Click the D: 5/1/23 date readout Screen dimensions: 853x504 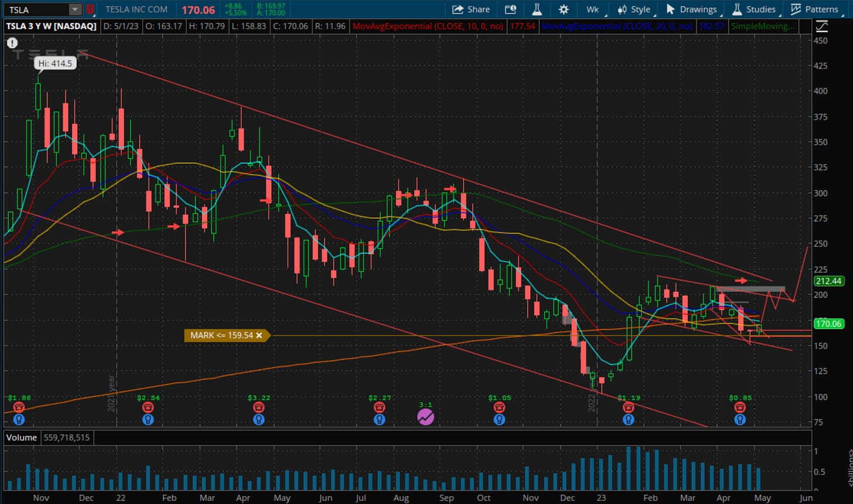(x=121, y=26)
